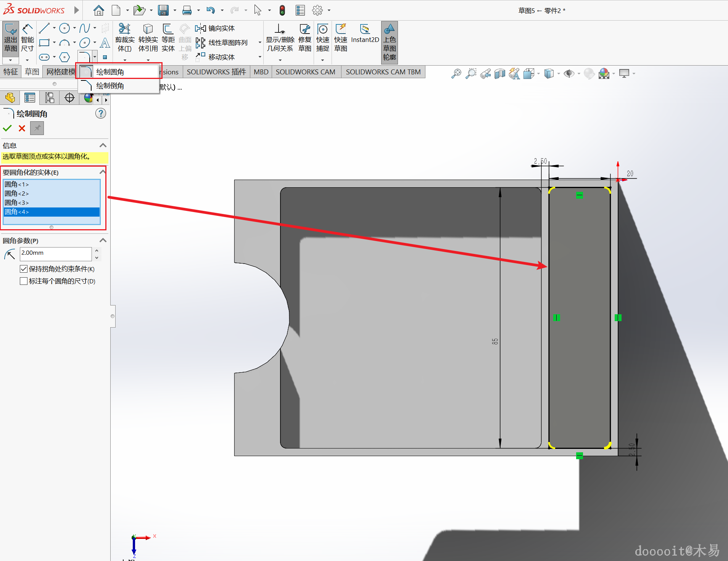The height and width of the screenshot is (561, 728).
Task: Select the Smart Dimension (智能尺寸) tool
Action: tap(27, 38)
